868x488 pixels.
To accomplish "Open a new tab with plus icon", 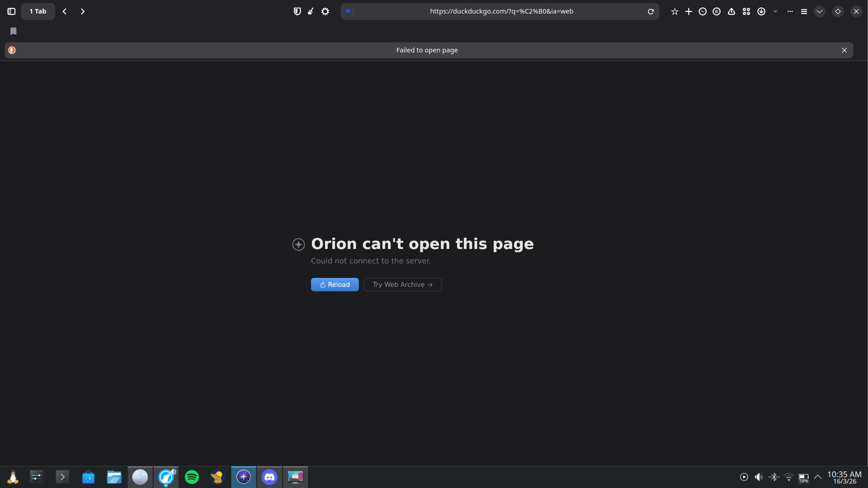I will coord(689,11).
